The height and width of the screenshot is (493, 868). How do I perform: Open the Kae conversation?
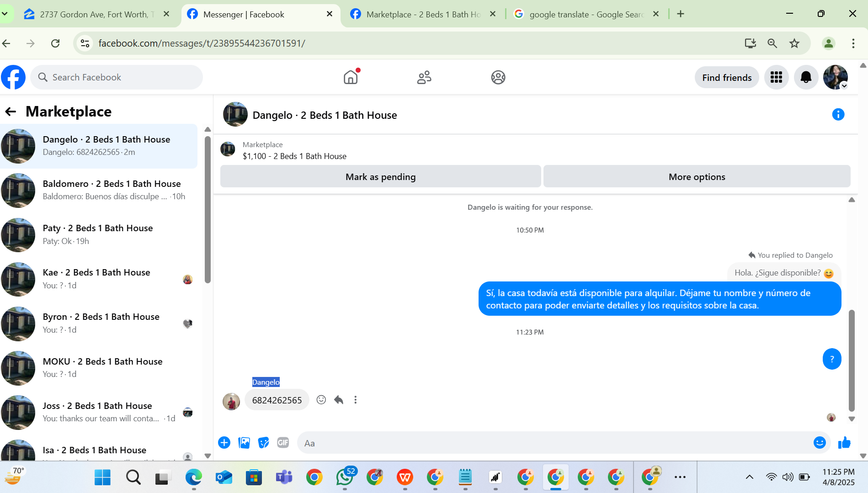(99, 279)
